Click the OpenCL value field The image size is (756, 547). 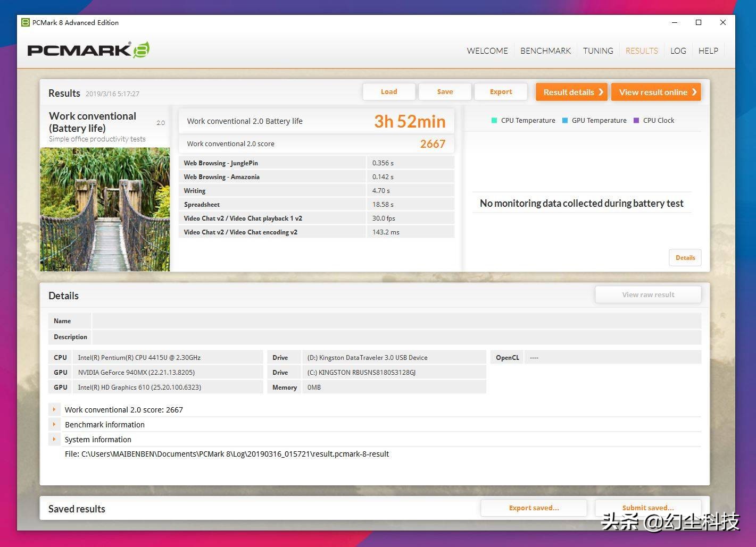(612, 357)
